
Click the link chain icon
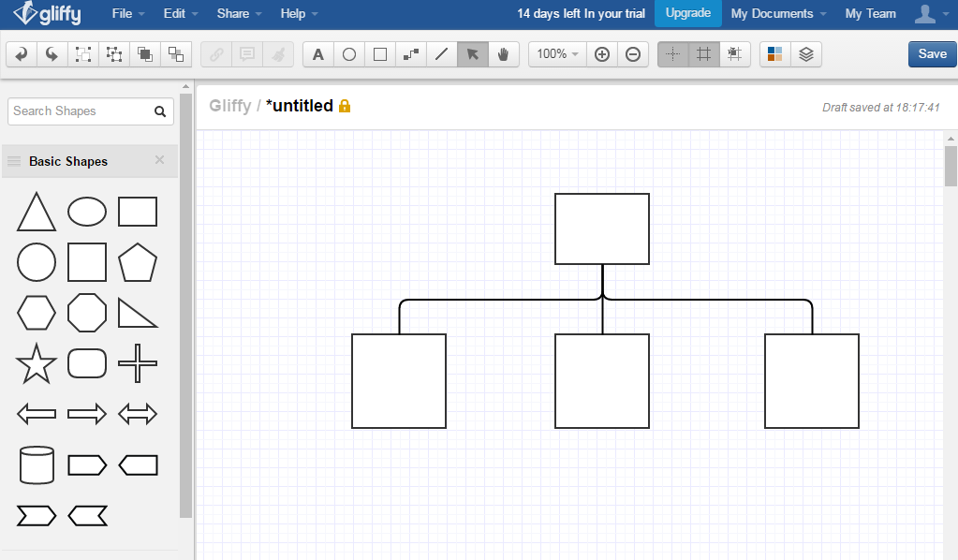tap(216, 54)
